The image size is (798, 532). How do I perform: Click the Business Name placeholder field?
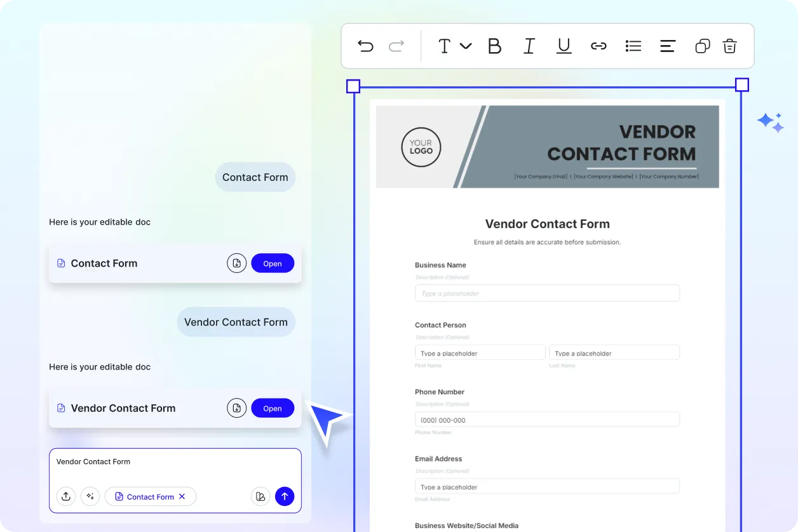(x=547, y=293)
